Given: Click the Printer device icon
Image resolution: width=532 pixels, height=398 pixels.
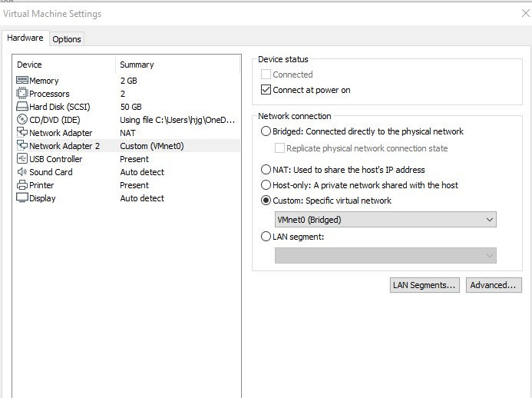Looking at the screenshot, I should [x=22, y=185].
